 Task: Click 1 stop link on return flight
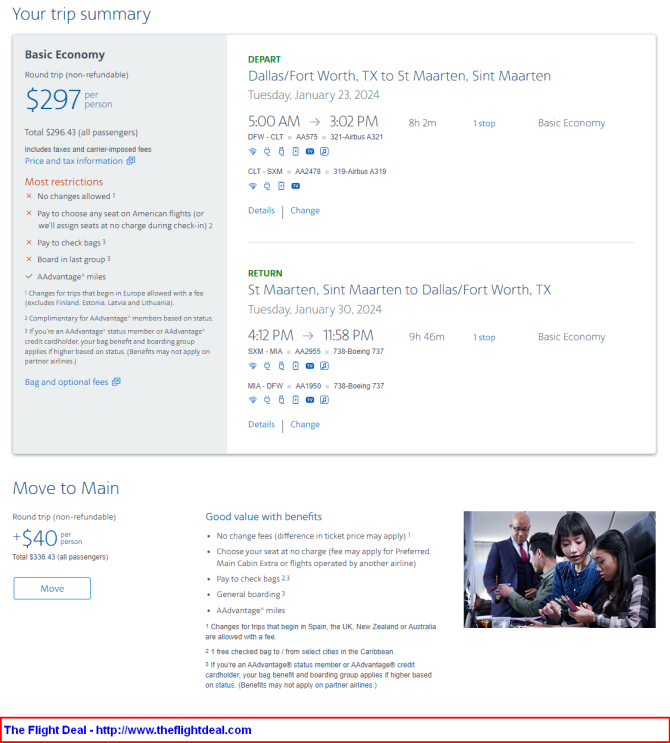pyautogui.click(x=484, y=337)
